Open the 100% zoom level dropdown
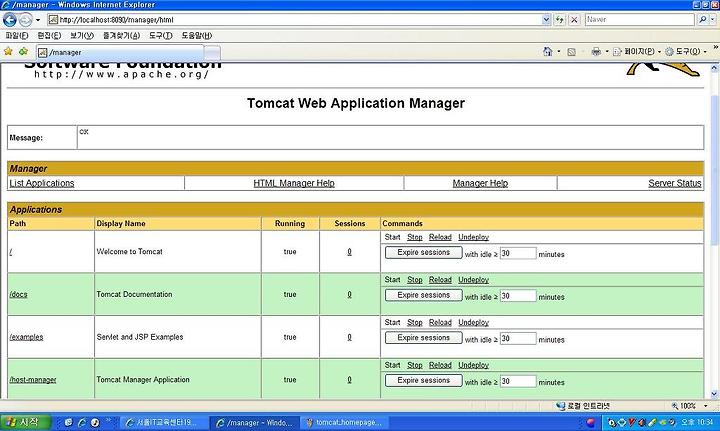The height and width of the screenshot is (431, 720). click(706, 406)
